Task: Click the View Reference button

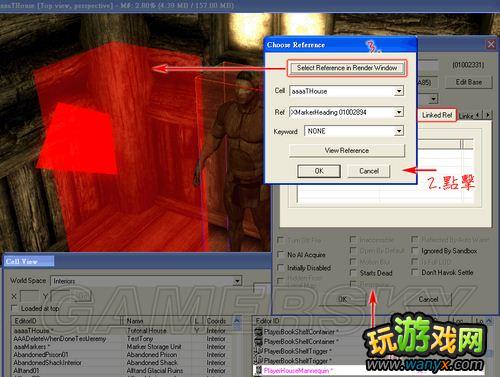Action: (x=347, y=151)
